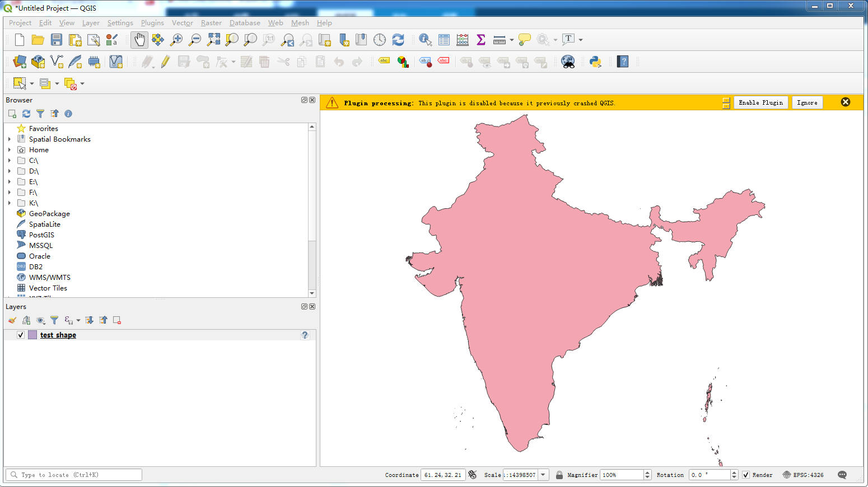Image resolution: width=868 pixels, height=487 pixels.
Task: Toggle visibility of the test shape layer
Action: (x=20, y=334)
